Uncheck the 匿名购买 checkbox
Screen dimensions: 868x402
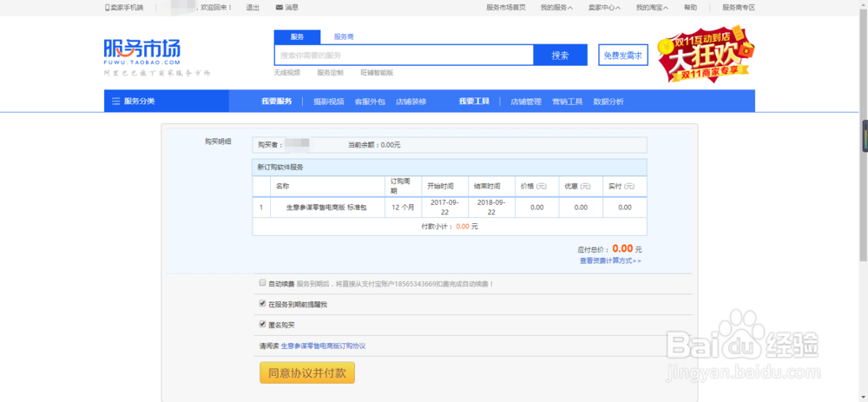coord(263,325)
